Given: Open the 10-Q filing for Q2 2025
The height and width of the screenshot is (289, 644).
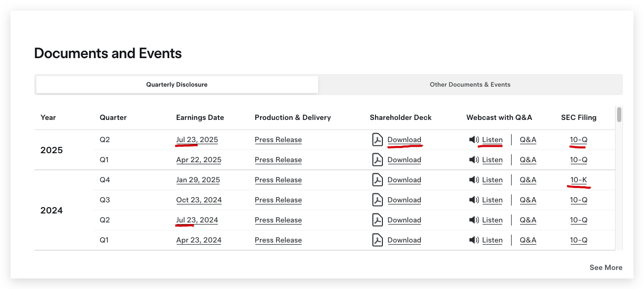Looking at the screenshot, I should point(579,140).
